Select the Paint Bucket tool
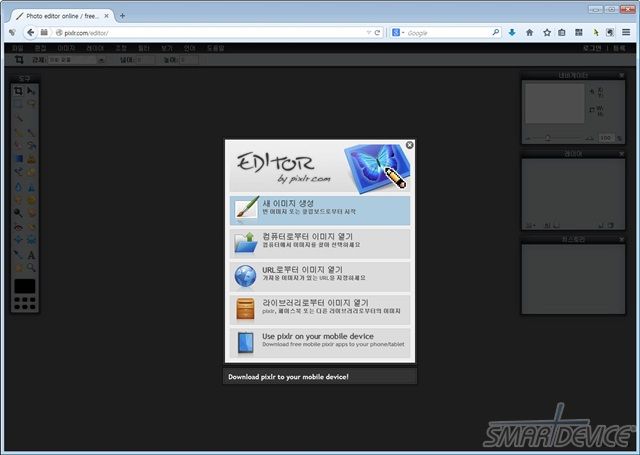Image resolution: width=640 pixels, height=455 pixels. coord(31,145)
